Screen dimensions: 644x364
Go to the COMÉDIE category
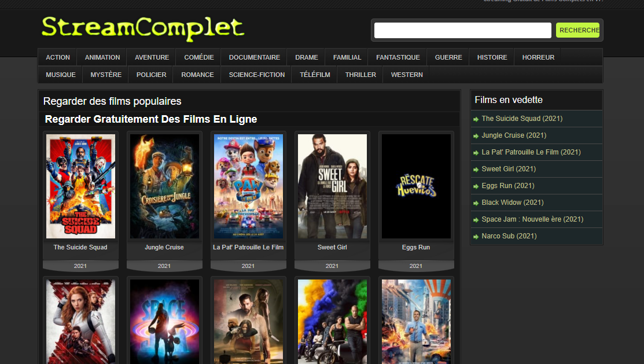[x=199, y=57]
